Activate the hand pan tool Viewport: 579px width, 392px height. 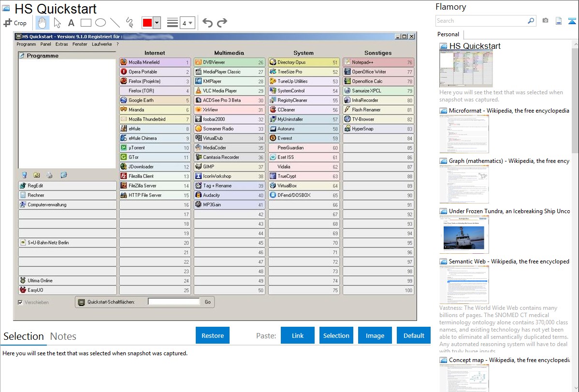point(42,23)
